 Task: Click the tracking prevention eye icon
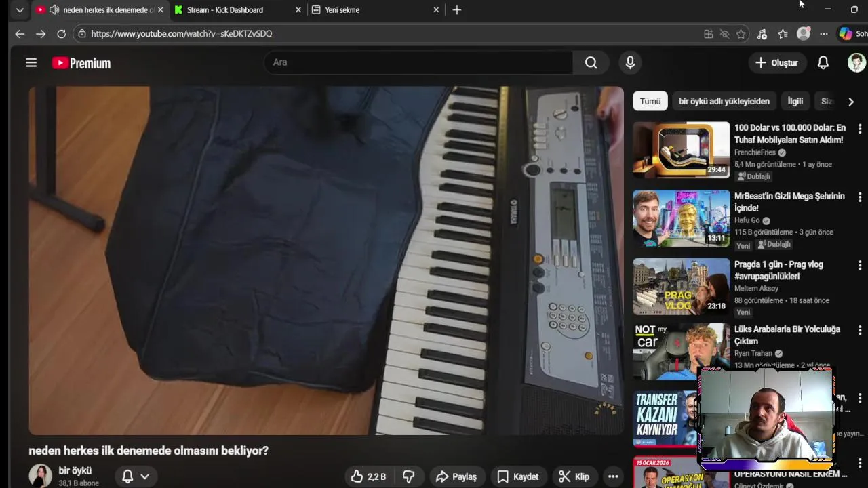coord(724,34)
